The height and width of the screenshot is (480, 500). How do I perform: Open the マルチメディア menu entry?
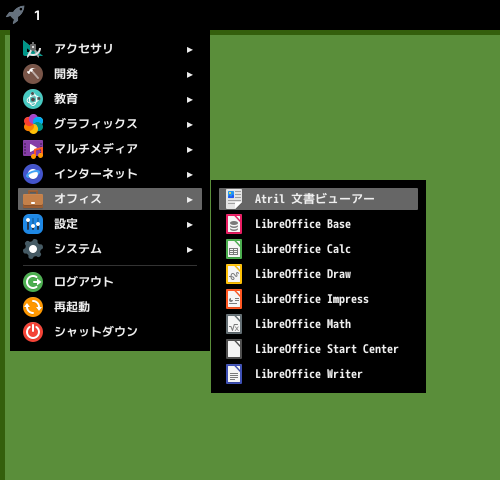(x=110, y=149)
